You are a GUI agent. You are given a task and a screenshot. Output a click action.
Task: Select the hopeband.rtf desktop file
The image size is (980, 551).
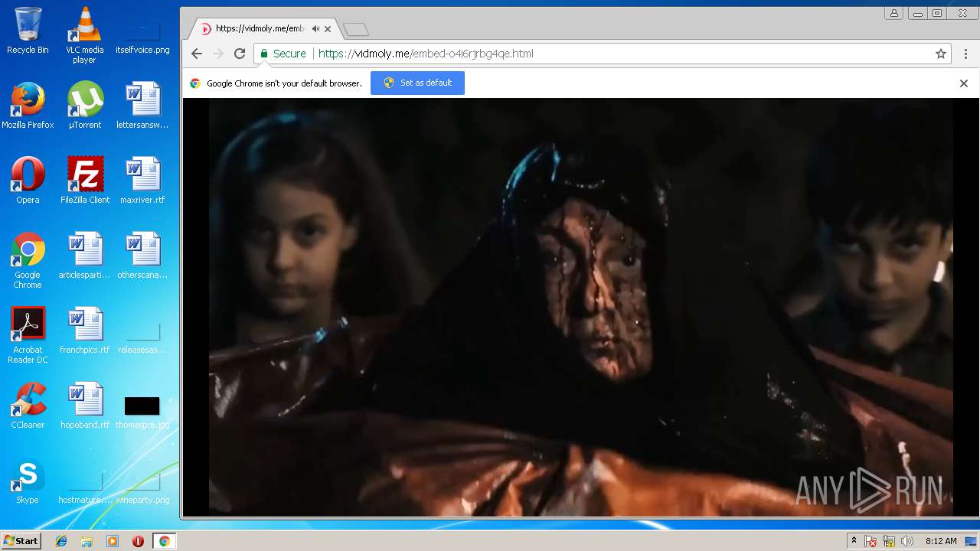85,406
